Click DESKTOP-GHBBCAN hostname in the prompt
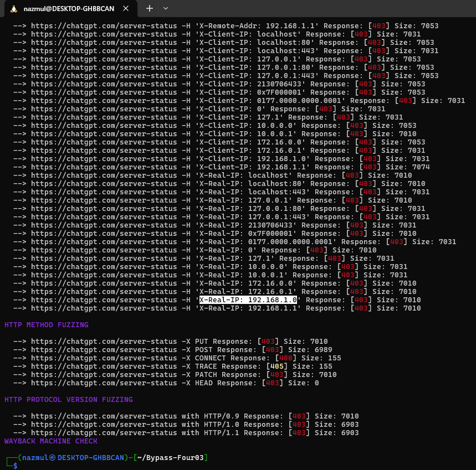This screenshot has height=470, width=476. point(91,458)
